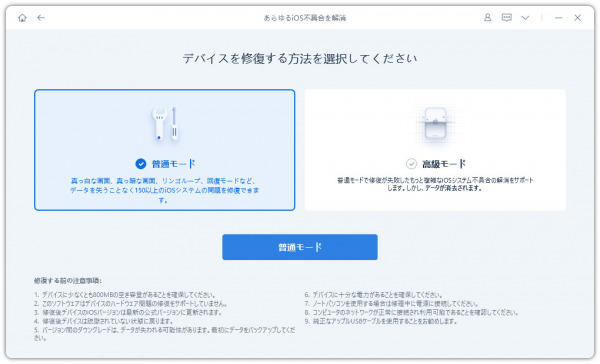Go to the home screen icon
The image size is (600, 364).
(x=22, y=18)
